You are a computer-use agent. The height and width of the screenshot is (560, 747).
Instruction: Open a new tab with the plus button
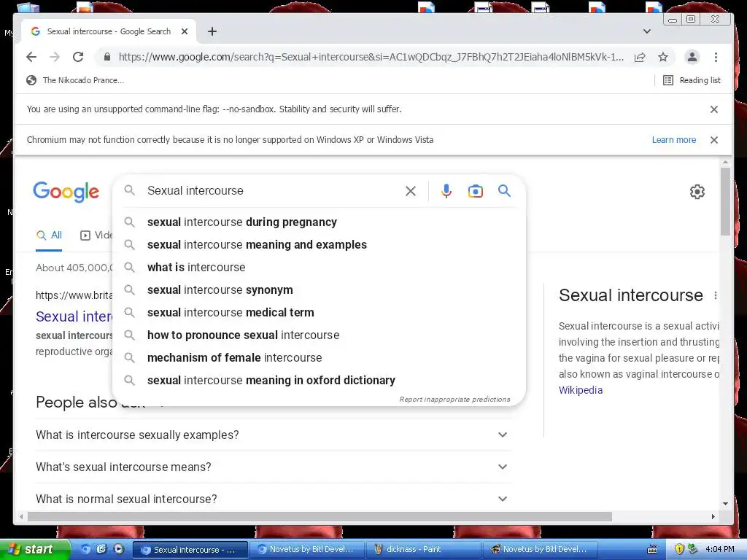click(212, 31)
